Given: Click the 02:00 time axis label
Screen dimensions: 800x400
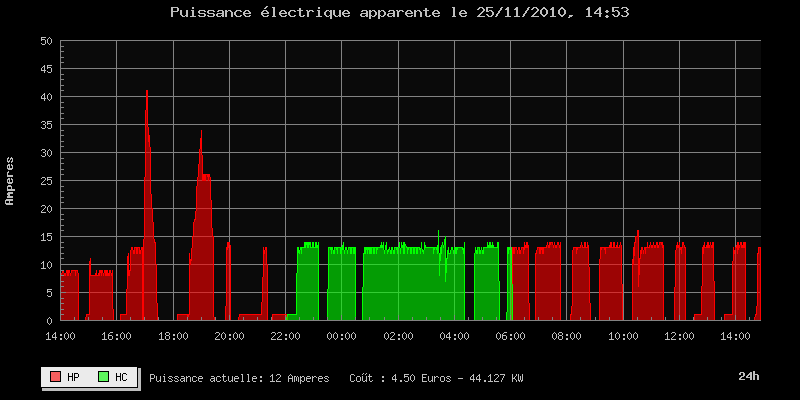Looking at the screenshot, I should click(x=398, y=336).
